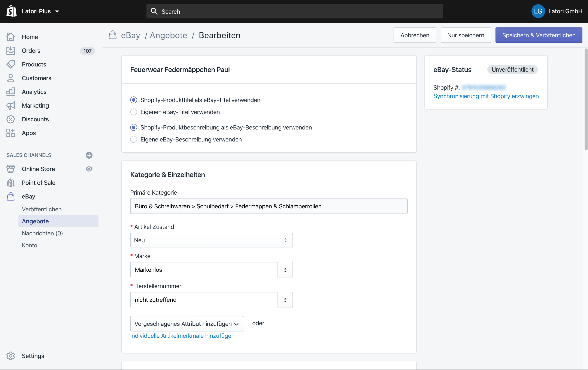The width and height of the screenshot is (588, 370).
Task: Open Point of Sale channel
Action: [x=39, y=183]
